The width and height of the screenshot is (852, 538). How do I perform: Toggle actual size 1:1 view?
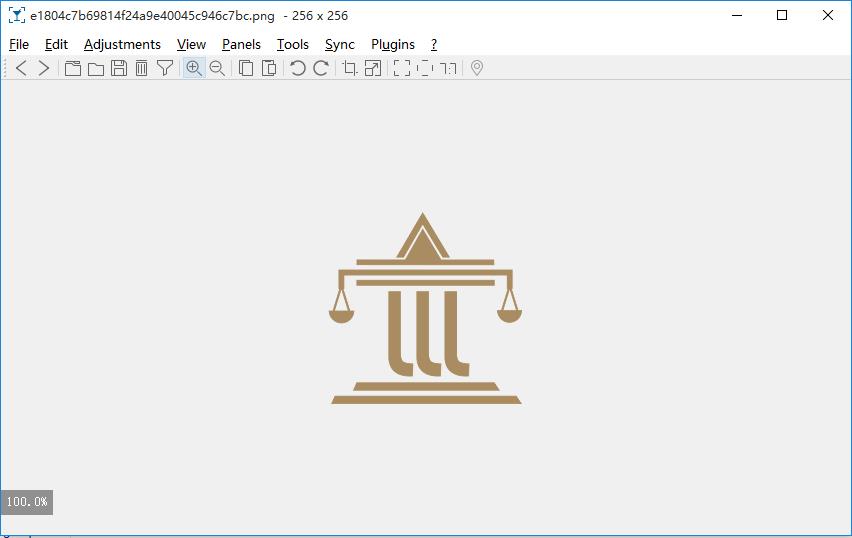448,68
